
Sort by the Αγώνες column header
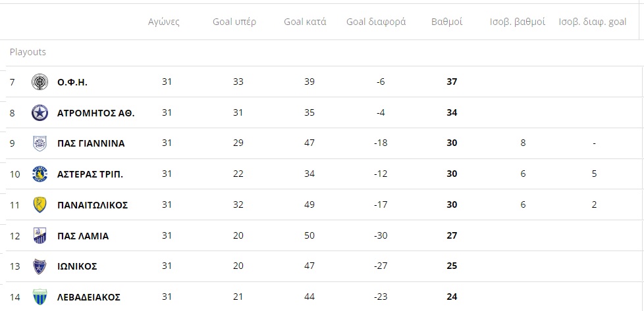[164, 22]
